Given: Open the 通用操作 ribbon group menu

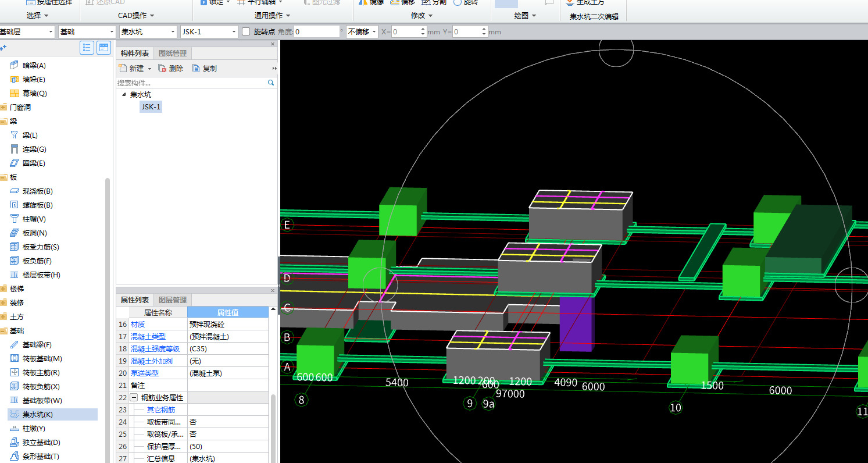Looking at the screenshot, I should click(x=273, y=16).
